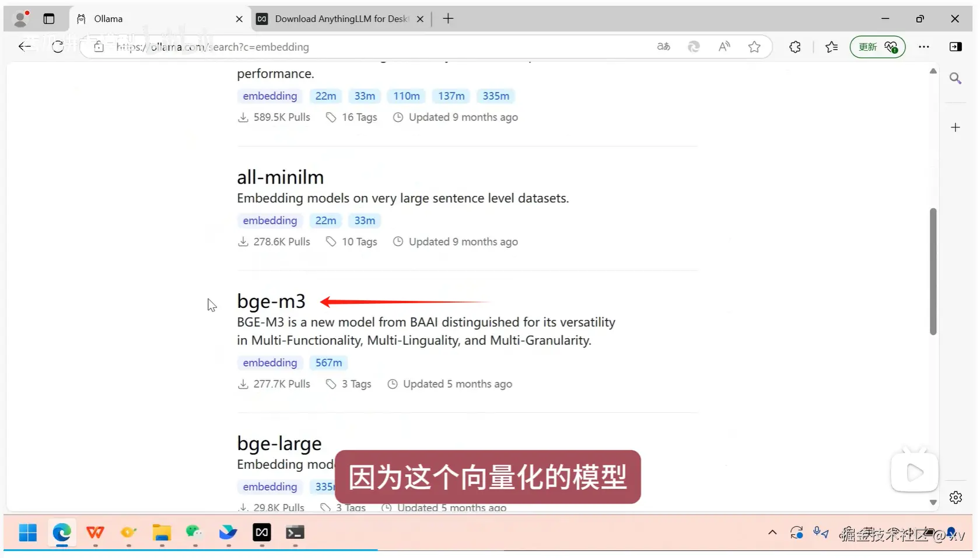
Task: Open WPS Office from taskbar
Action: click(x=95, y=532)
